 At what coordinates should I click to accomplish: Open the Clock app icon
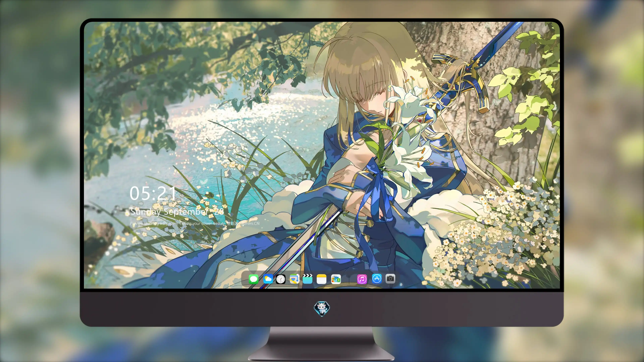pos(281,279)
